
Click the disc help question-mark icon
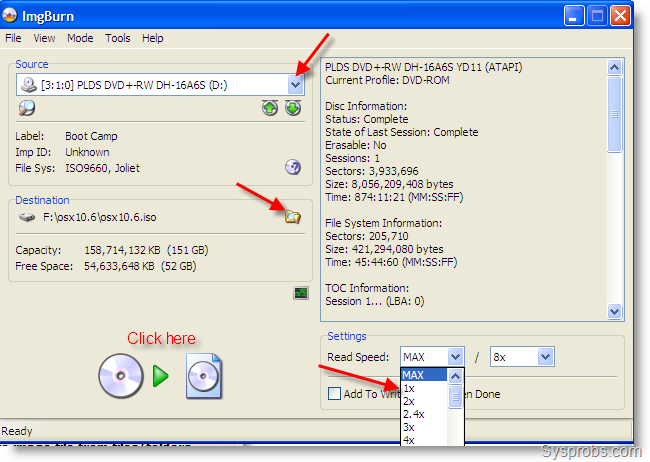click(293, 167)
